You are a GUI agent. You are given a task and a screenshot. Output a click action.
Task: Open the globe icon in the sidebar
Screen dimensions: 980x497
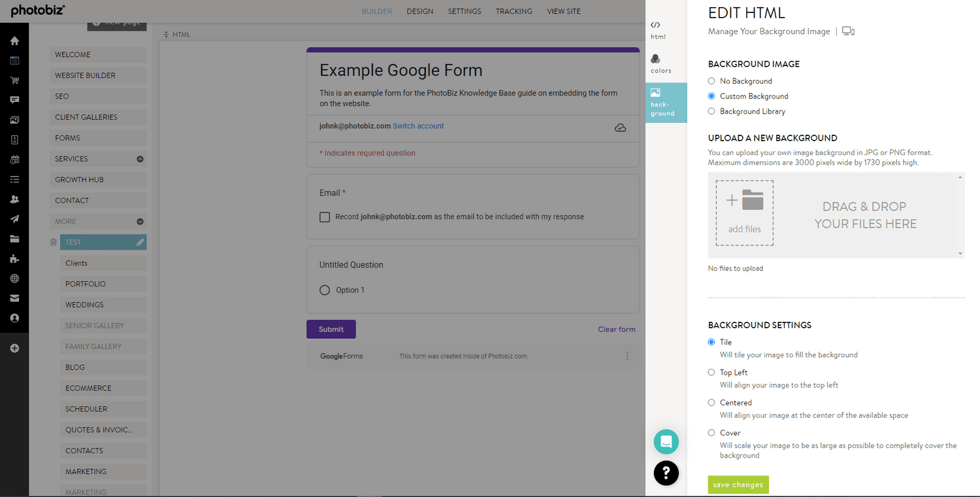pos(14,278)
